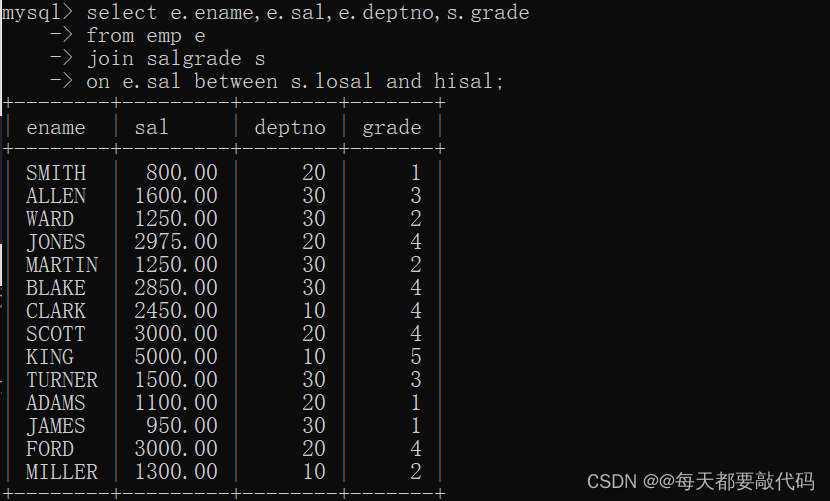The height and width of the screenshot is (501, 830).
Task: Click the 'grade' column header
Action: [392, 128]
